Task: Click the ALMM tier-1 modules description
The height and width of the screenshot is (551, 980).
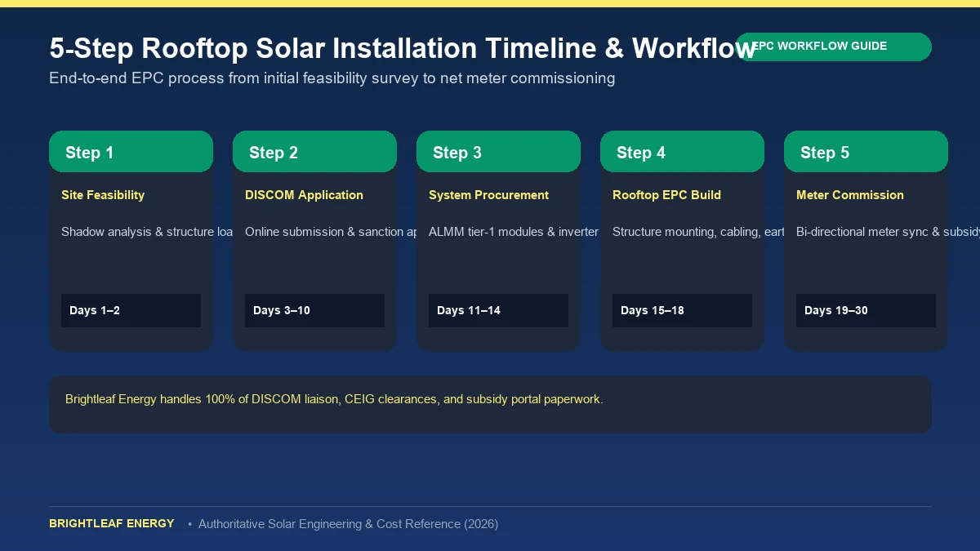Action: [514, 232]
